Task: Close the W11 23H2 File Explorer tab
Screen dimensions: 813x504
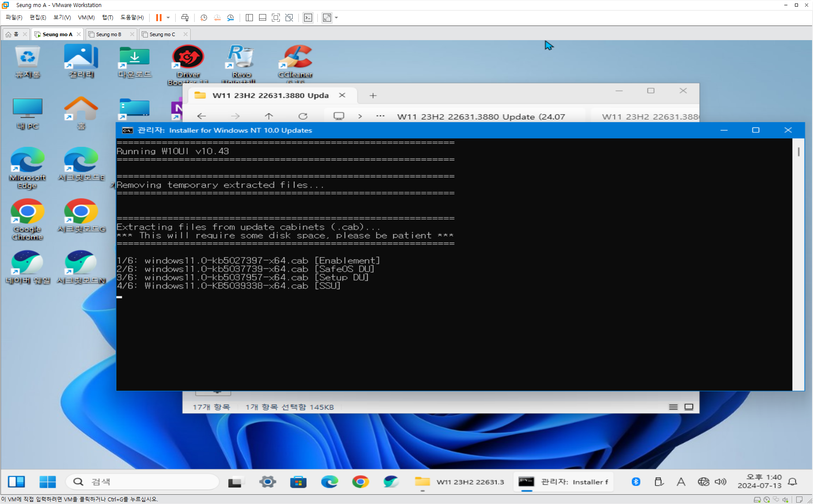Action: coord(342,95)
